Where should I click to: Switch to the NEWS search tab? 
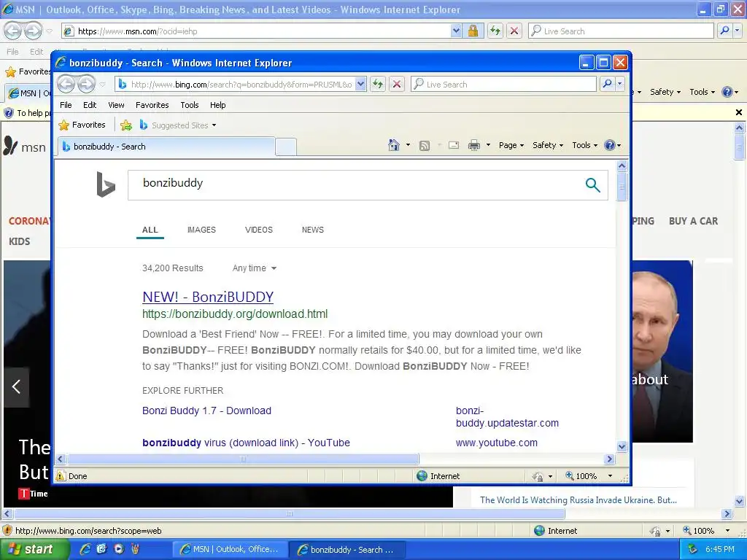312,230
